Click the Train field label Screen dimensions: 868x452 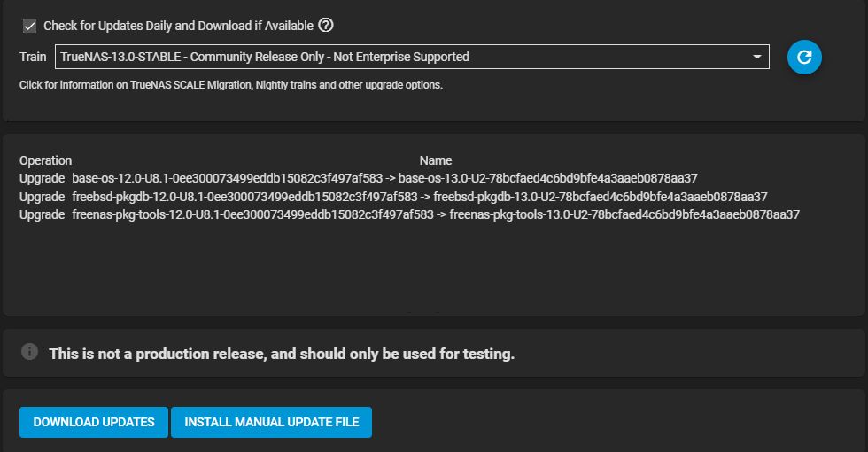point(33,57)
